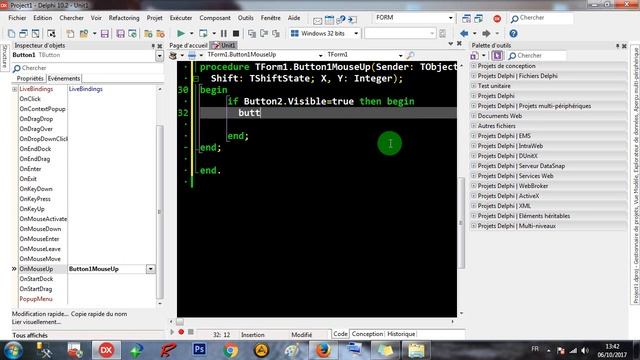Select the OnKeyPress event row
This screenshot has width=640, height=360.
35,199
